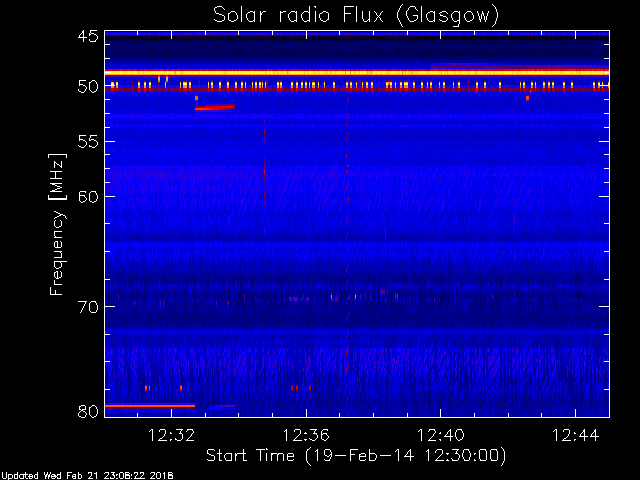
Task: Click the 12:32 time tick label
Action: point(171,435)
